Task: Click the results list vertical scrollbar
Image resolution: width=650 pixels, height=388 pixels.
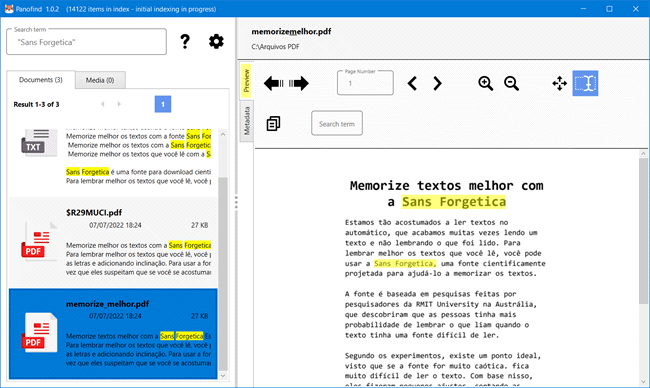Action: [x=223, y=254]
